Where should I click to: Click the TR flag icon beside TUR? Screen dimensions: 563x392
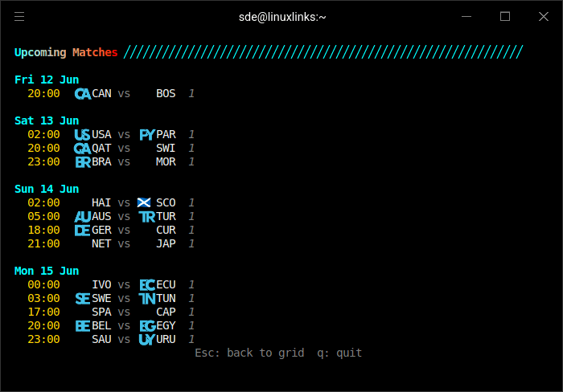147,217
